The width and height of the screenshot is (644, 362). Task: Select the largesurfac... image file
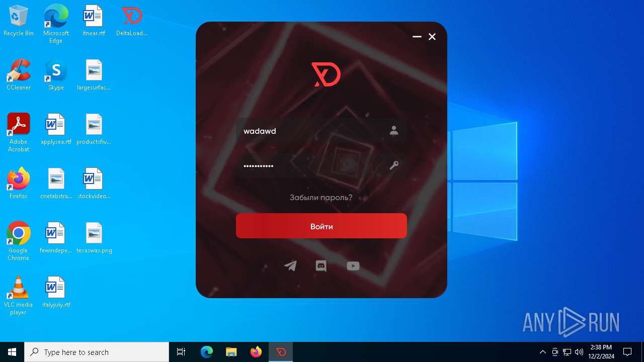tap(94, 75)
